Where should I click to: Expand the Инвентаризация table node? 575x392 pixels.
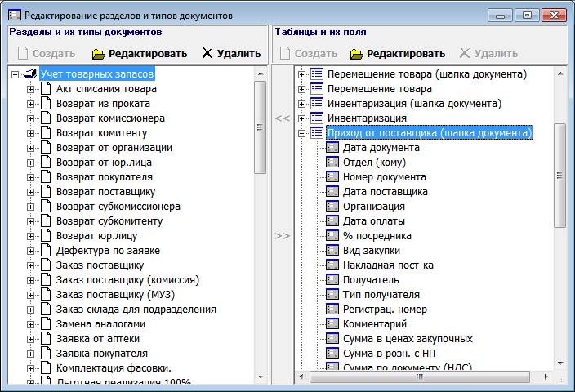301,118
